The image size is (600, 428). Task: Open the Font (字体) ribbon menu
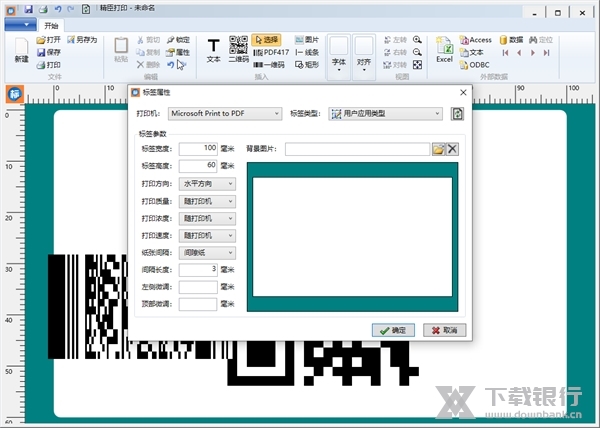click(x=339, y=52)
